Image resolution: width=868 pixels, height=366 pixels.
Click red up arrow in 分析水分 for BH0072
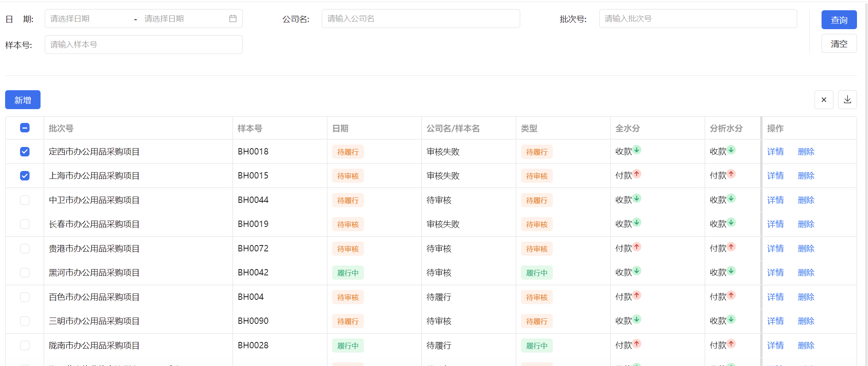(x=731, y=247)
